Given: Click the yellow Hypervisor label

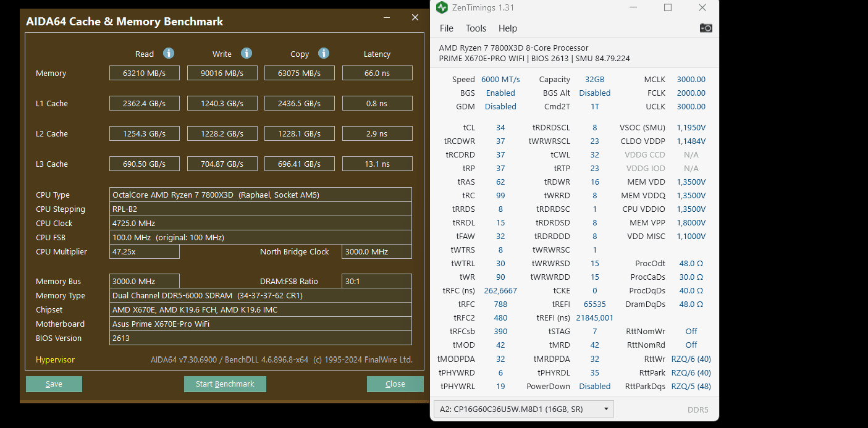Looking at the screenshot, I should pos(55,359).
